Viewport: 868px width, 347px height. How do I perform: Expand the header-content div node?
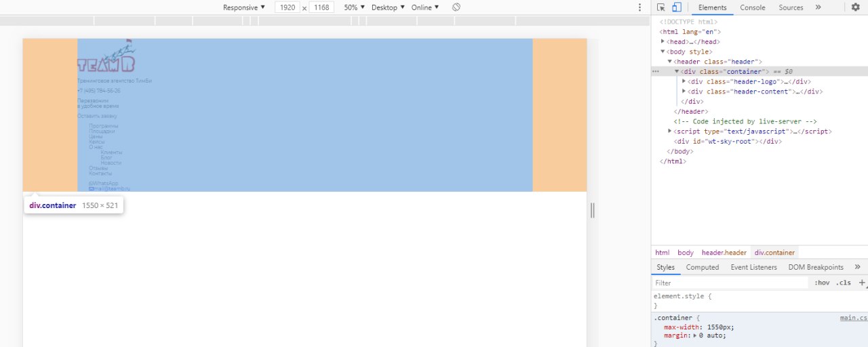point(684,91)
